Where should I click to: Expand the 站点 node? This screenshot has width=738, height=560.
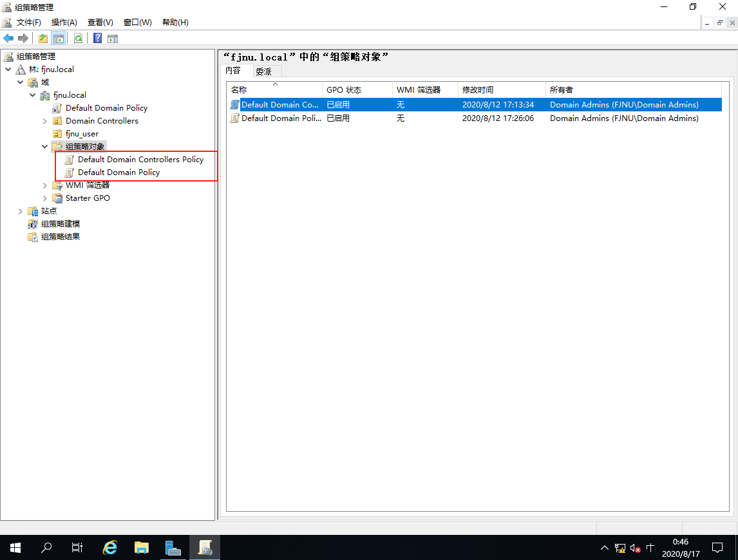[20, 211]
